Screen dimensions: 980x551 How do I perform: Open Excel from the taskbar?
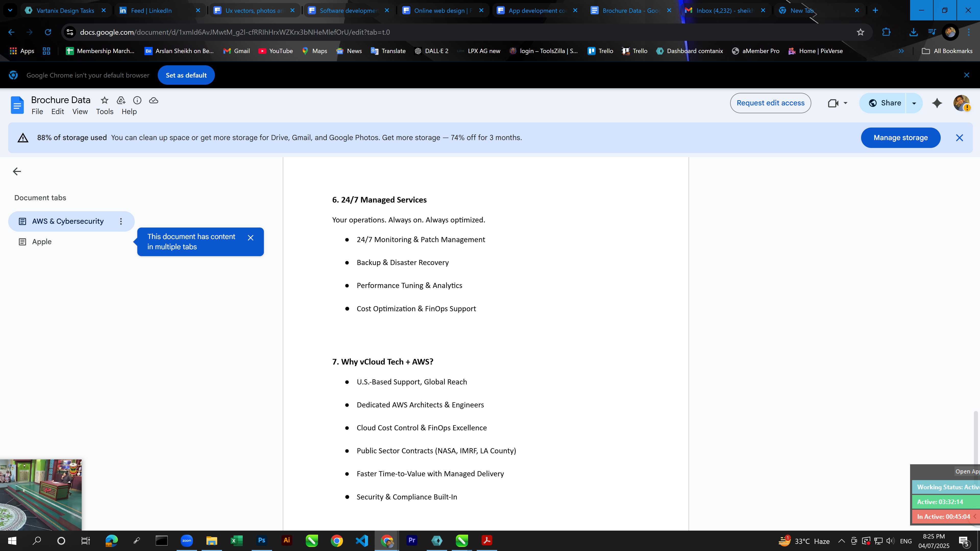pos(237,540)
